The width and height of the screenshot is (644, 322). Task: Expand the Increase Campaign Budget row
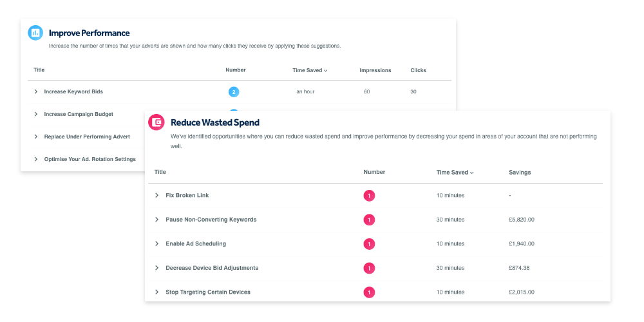coord(35,114)
